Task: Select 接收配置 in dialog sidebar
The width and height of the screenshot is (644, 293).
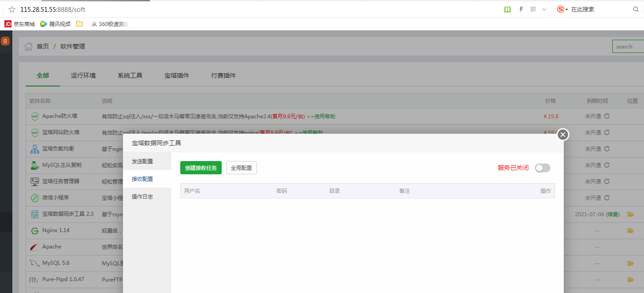Action: 147,179
